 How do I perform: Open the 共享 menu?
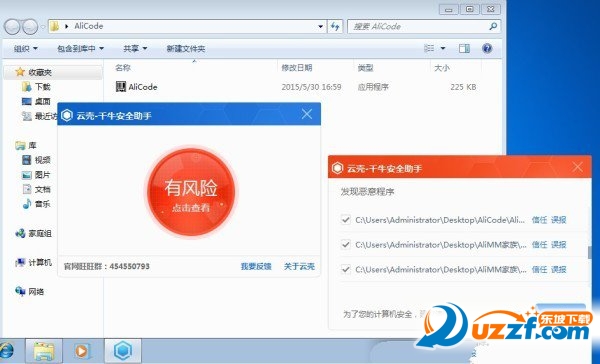[x=135, y=49]
